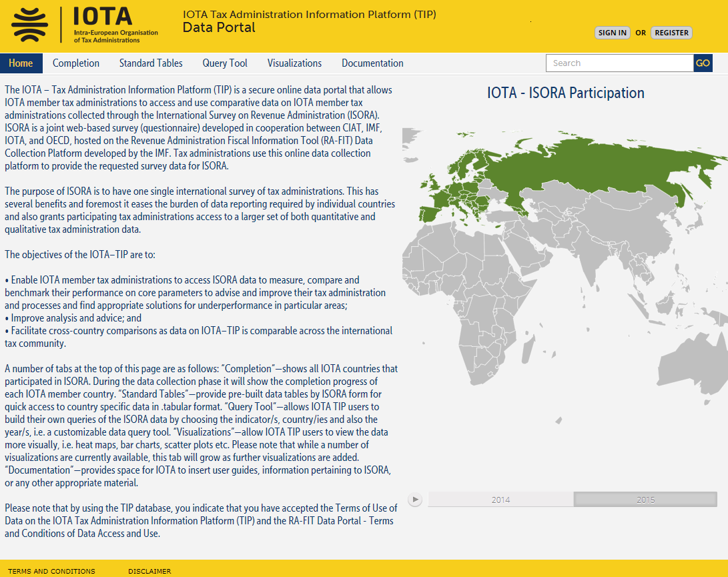
Task: Switch to the Query Tool tab
Action: coord(225,63)
